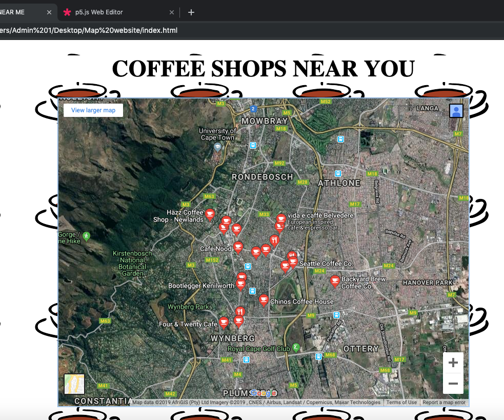This screenshot has height=420, width=504.
Task: Select the green hiking trail pin near the Gorge
Action: click(x=86, y=236)
